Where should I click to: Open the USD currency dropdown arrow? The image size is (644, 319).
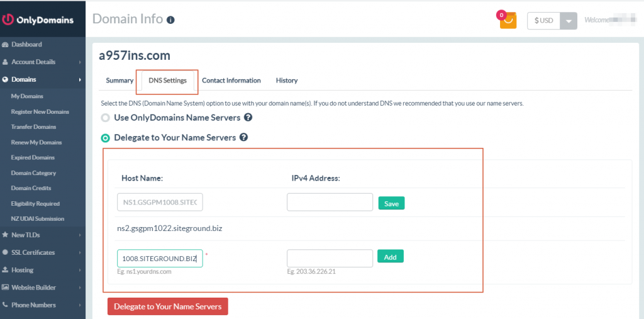pyautogui.click(x=568, y=20)
